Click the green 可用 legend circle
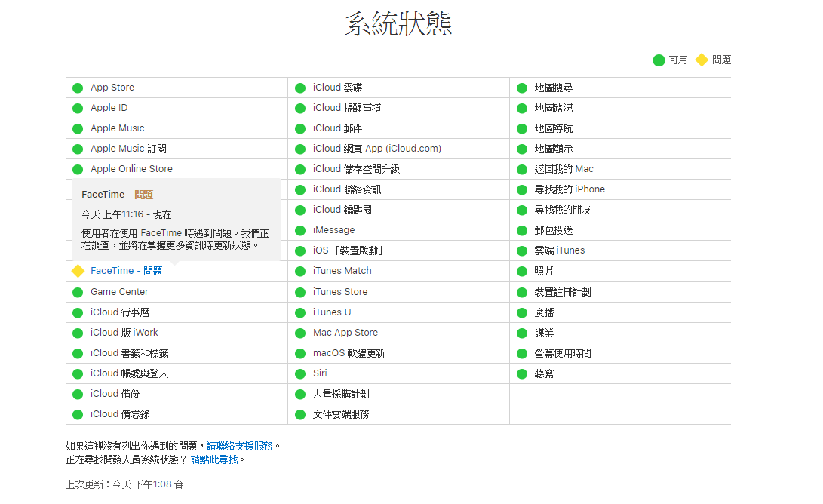Viewport: 823px width, 504px height. click(659, 60)
